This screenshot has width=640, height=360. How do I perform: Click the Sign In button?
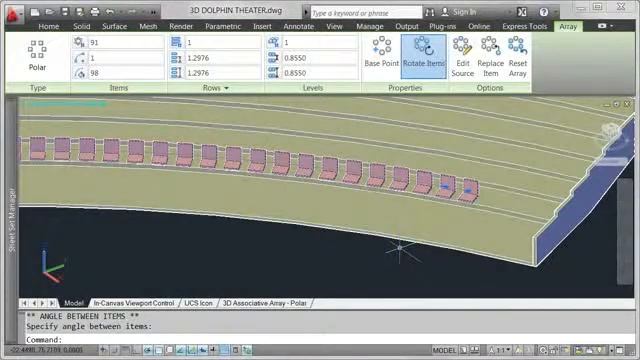tap(459, 12)
